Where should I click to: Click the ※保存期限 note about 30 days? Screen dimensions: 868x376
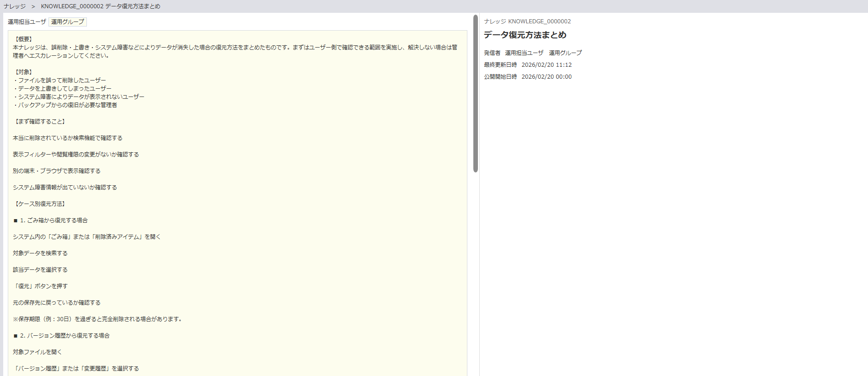[98, 319]
